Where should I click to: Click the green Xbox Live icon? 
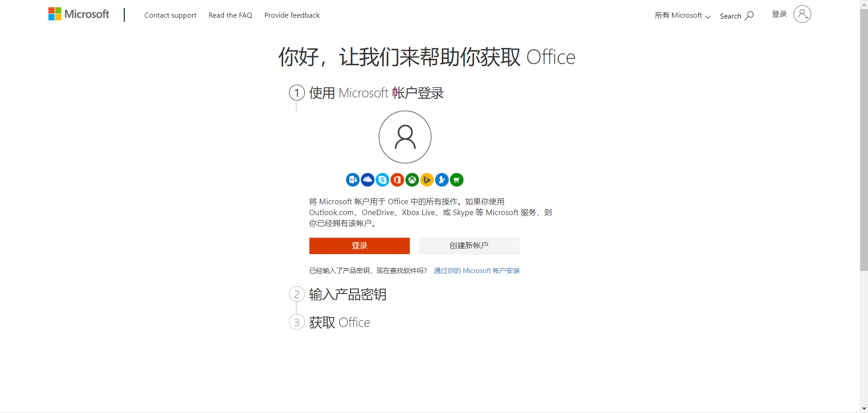[412, 180]
